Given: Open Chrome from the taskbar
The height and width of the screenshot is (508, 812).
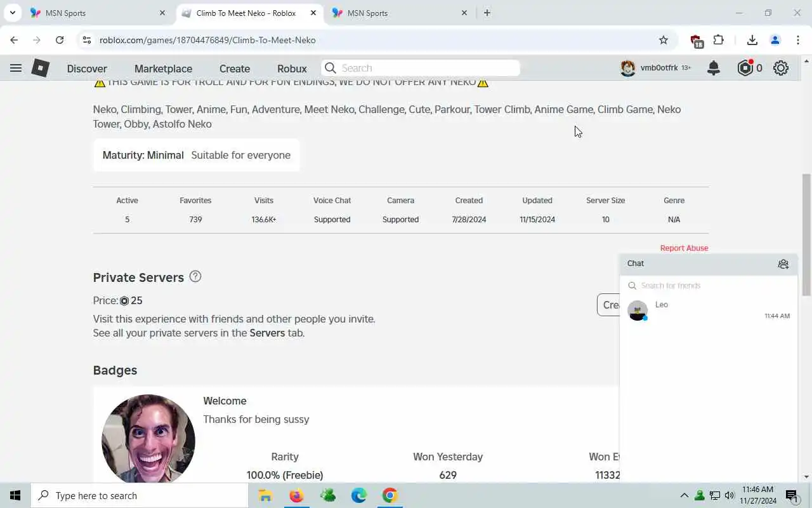Looking at the screenshot, I should tap(390, 495).
